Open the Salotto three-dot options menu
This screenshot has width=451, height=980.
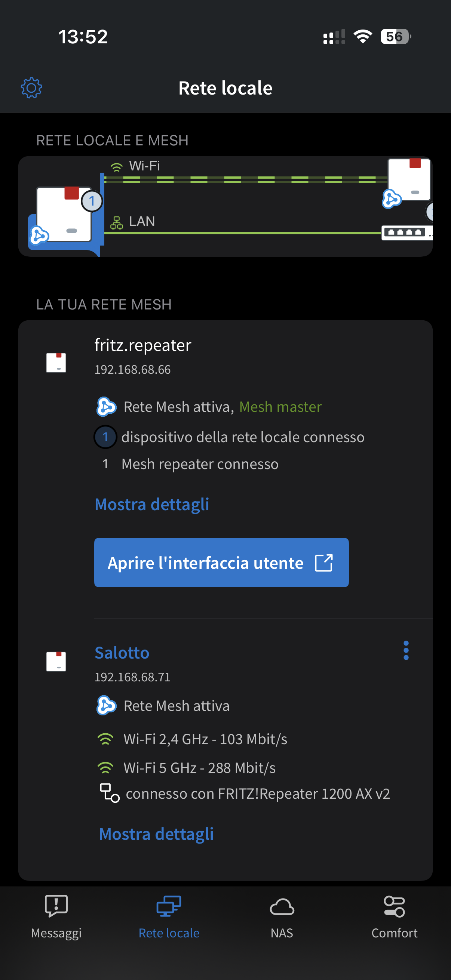click(x=406, y=651)
